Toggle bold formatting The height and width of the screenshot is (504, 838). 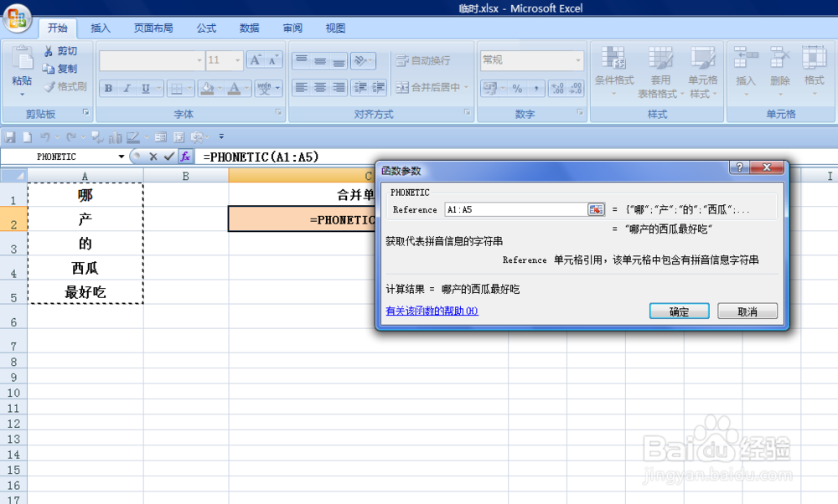(x=108, y=88)
